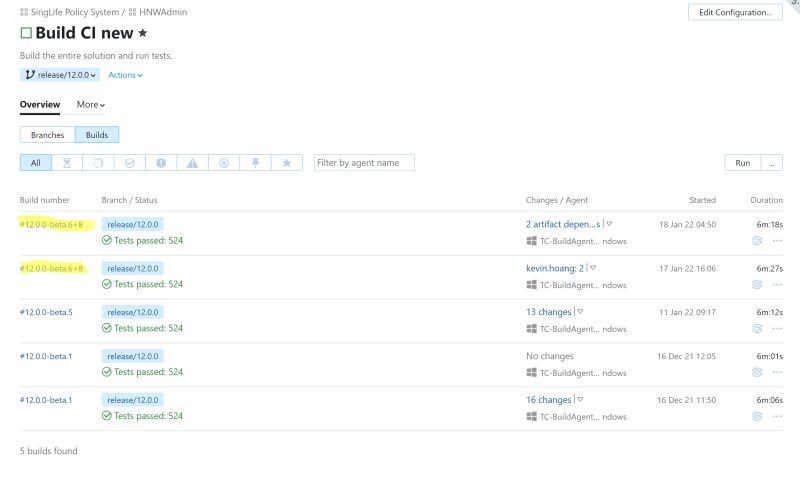Open 2 artifact dependencies changes link
The image size is (800, 481).
(563, 224)
